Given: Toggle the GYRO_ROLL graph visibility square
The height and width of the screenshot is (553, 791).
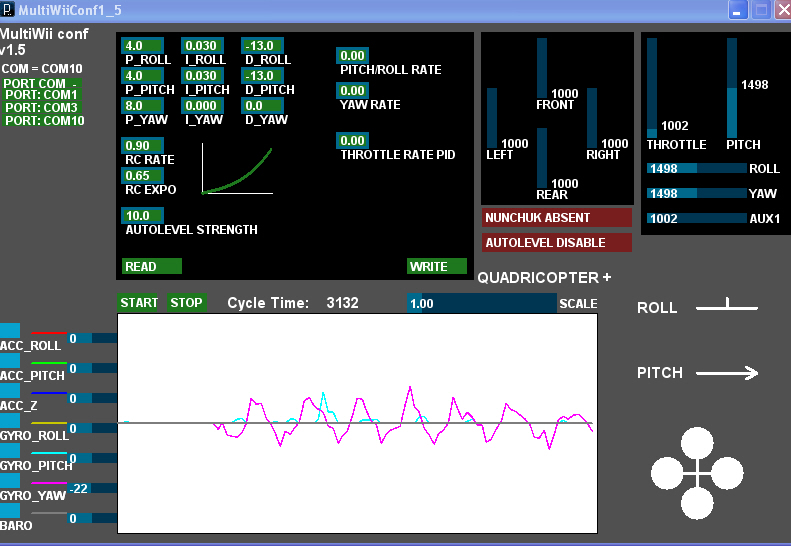Looking at the screenshot, I should 10,421.
